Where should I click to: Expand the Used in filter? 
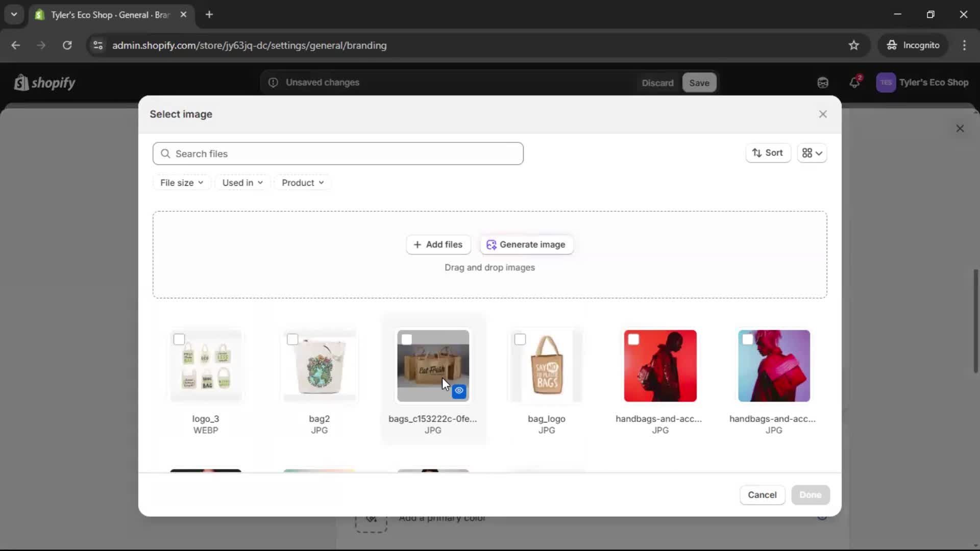point(242,182)
